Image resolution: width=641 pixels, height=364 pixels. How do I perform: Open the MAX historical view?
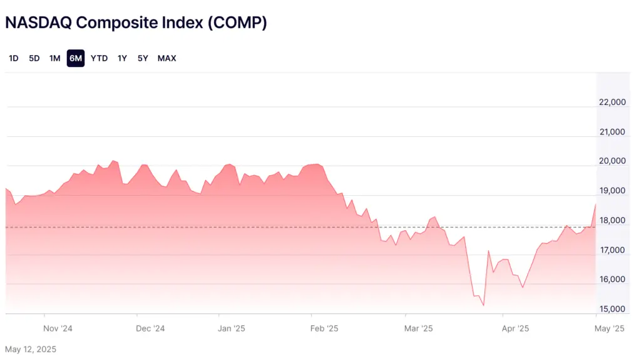(x=167, y=58)
